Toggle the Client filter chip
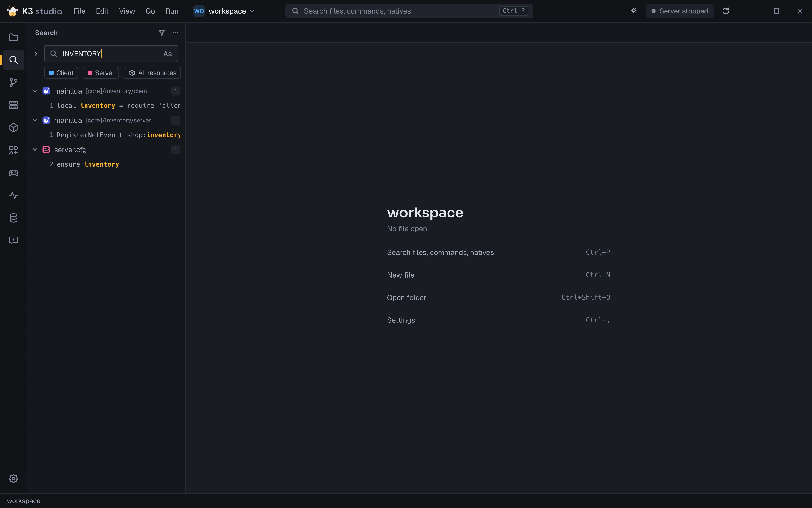Screen dimensions: 812x508 pyautogui.click(x=61, y=73)
